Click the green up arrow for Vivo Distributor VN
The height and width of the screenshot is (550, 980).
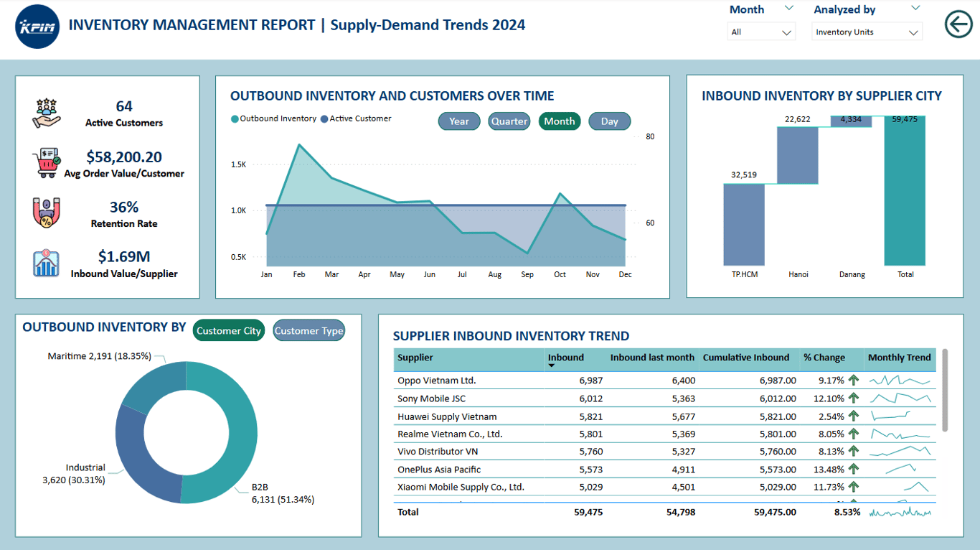click(x=853, y=451)
